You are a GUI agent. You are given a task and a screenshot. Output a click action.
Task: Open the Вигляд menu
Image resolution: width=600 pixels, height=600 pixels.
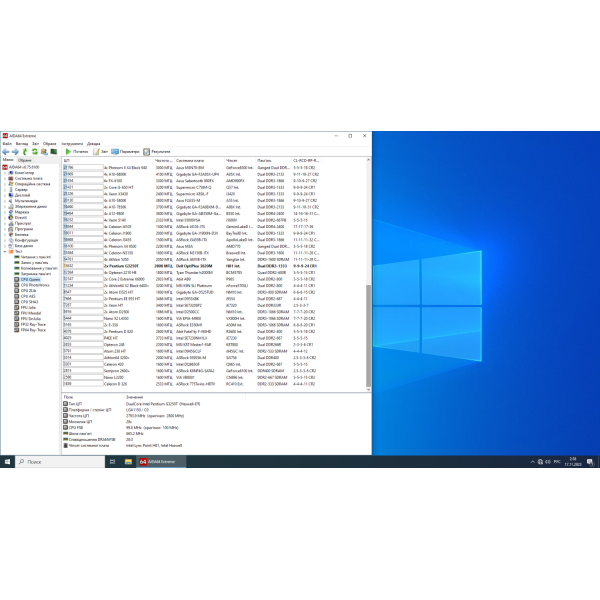click(x=22, y=143)
